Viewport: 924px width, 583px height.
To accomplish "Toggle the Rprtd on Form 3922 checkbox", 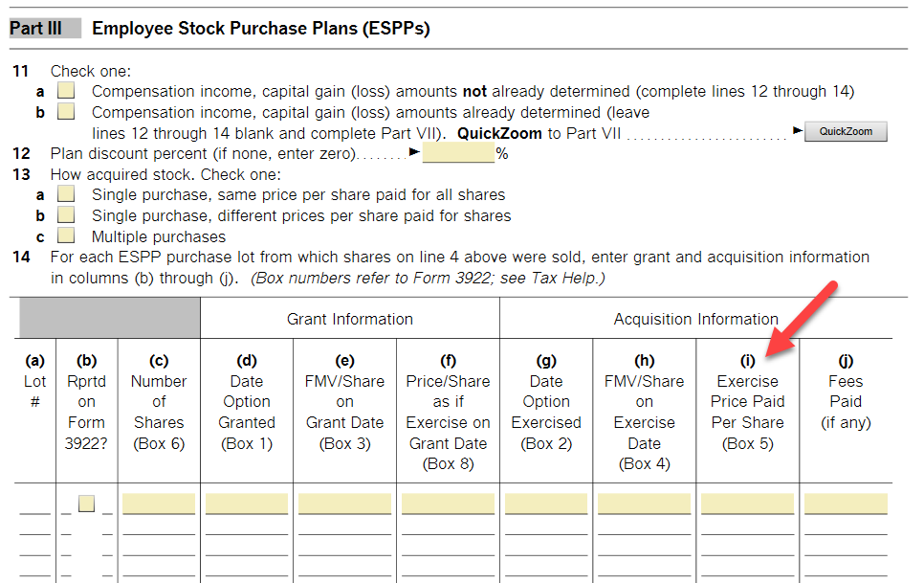I will pos(87,504).
